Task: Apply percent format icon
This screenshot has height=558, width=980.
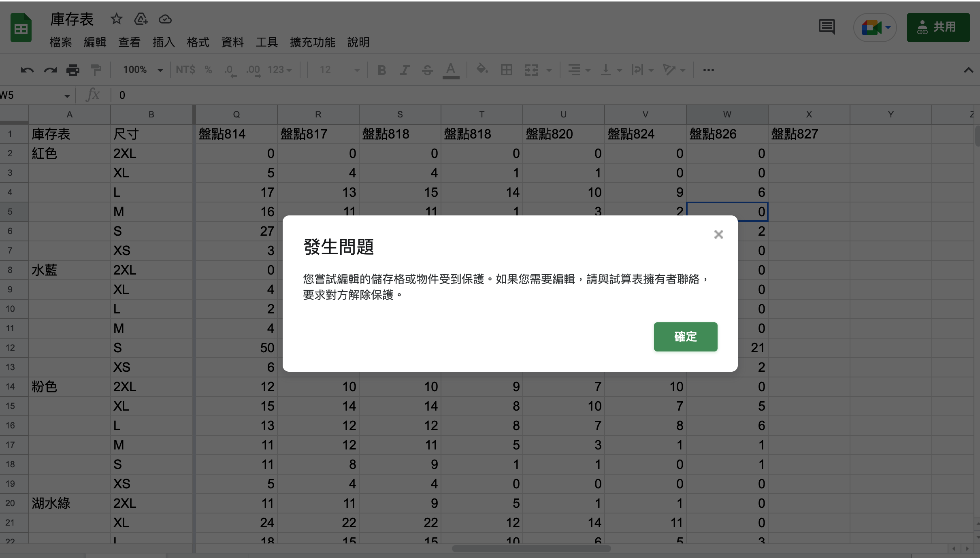Action: [208, 70]
